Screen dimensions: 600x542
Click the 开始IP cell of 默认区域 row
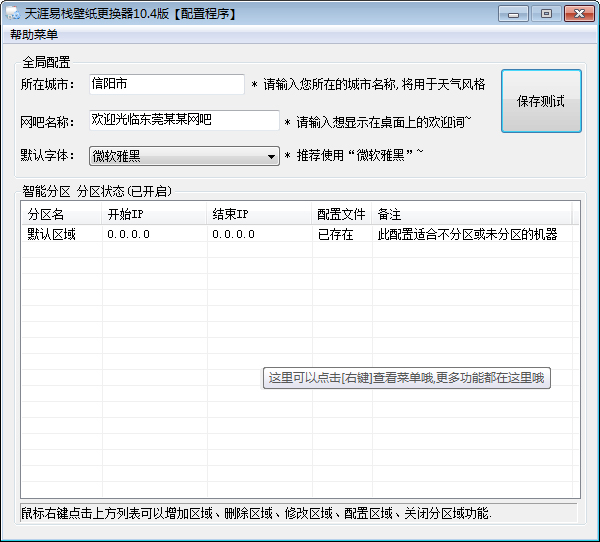click(x=128, y=234)
